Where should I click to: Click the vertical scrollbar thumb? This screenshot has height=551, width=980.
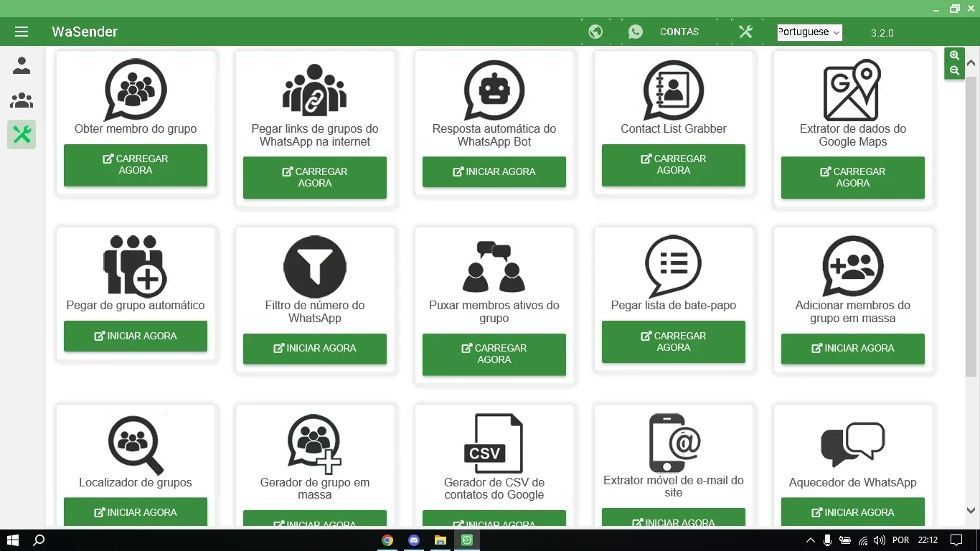click(971, 226)
